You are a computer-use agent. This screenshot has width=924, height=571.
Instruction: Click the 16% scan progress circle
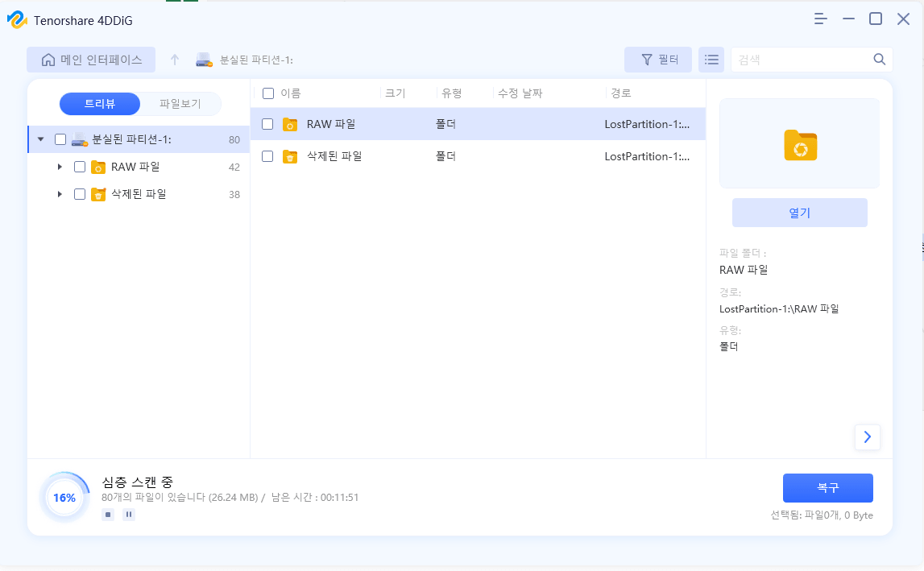pos(64,498)
